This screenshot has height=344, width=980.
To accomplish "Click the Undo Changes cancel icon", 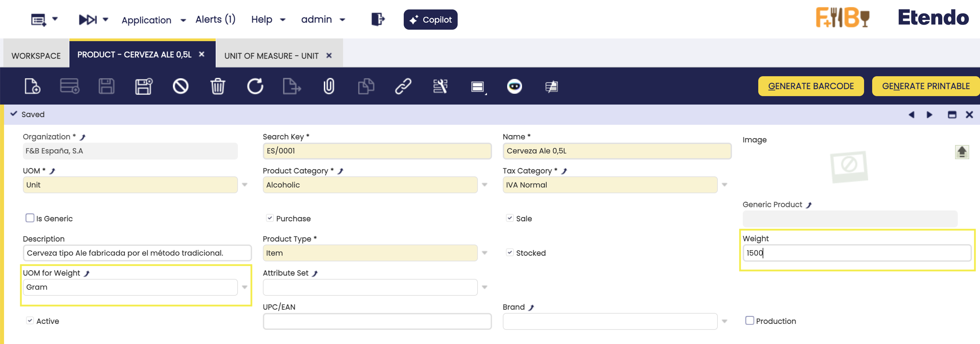I will (x=180, y=86).
